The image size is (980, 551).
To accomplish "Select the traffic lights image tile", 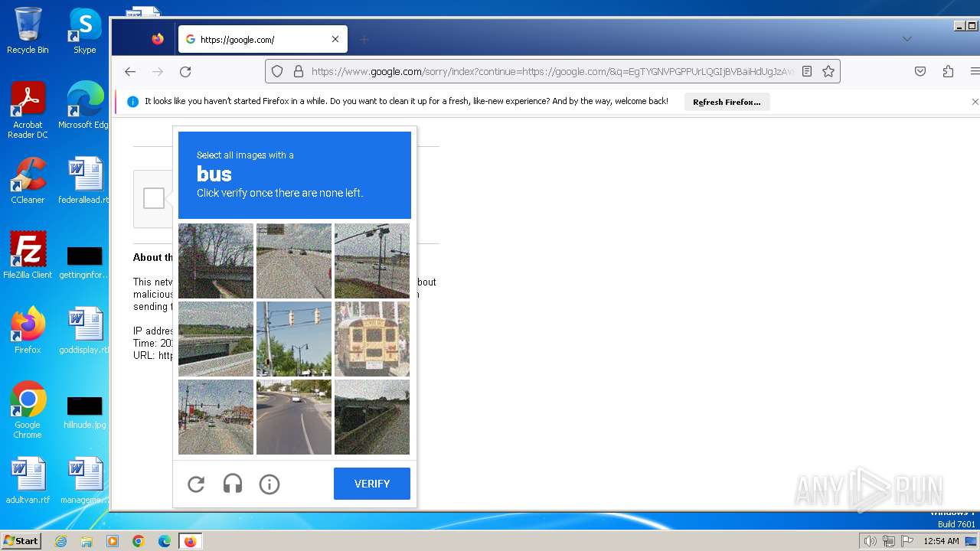I will point(294,339).
